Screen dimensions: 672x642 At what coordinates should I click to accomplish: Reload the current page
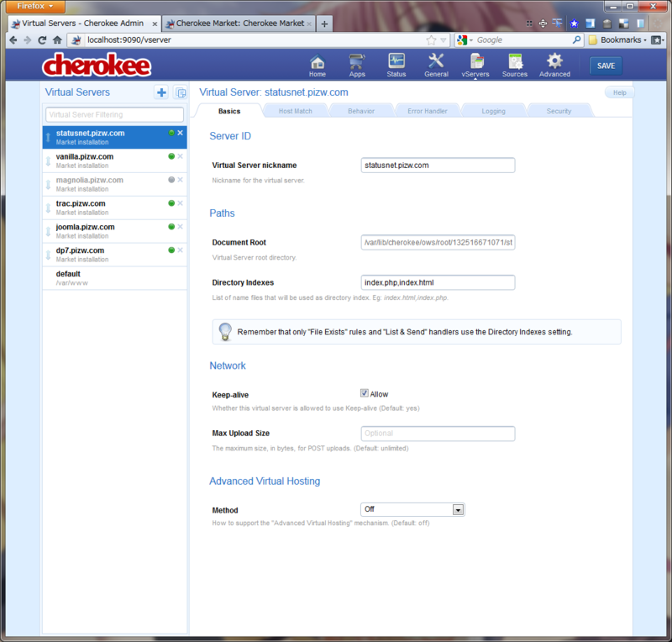click(x=42, y=39)
